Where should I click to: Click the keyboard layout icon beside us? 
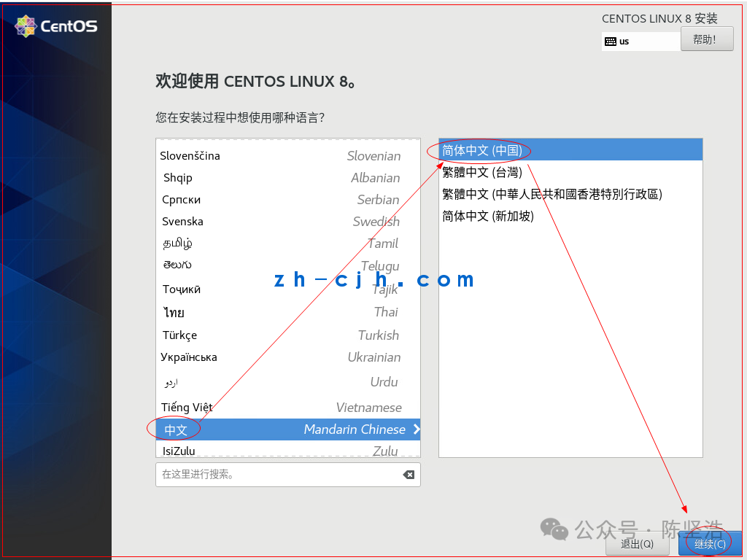611,42
